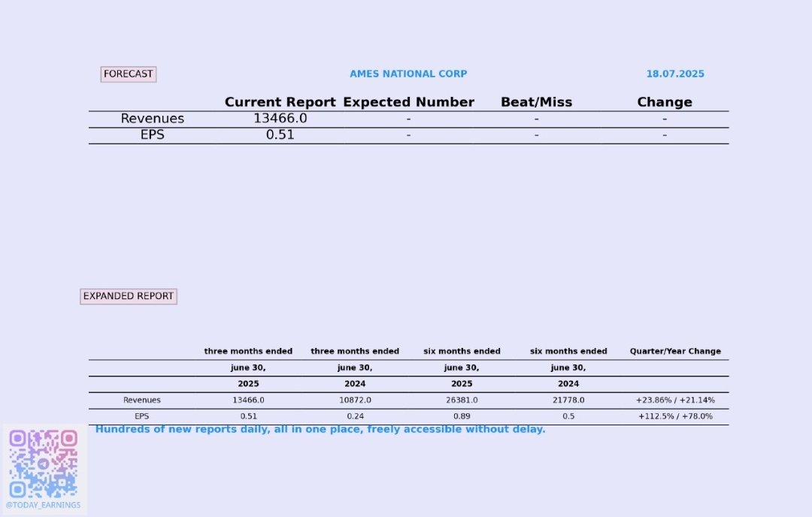Click the 0.5 EPS value

[568, 416]
